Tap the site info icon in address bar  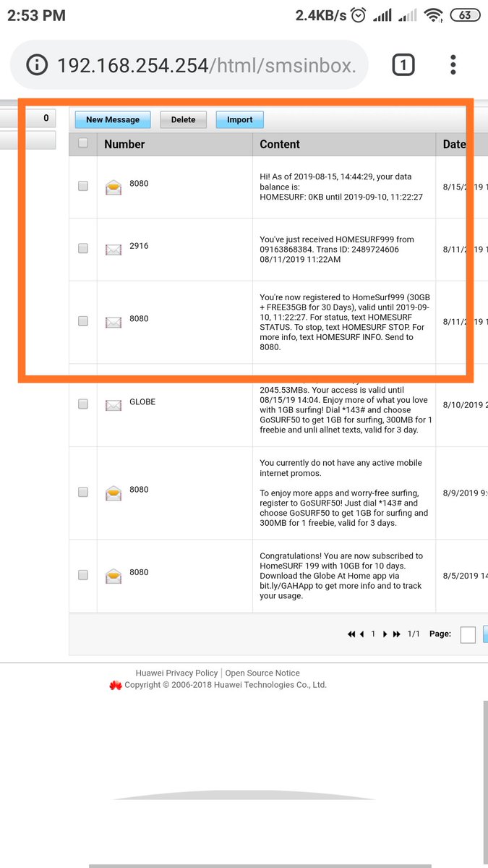click(x=36, y=66)
